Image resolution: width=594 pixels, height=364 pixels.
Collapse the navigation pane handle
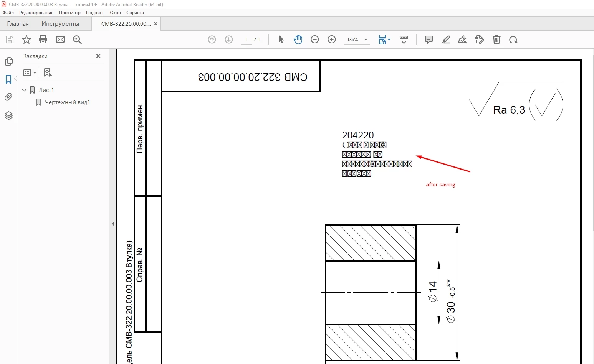[x=113, y=224]
